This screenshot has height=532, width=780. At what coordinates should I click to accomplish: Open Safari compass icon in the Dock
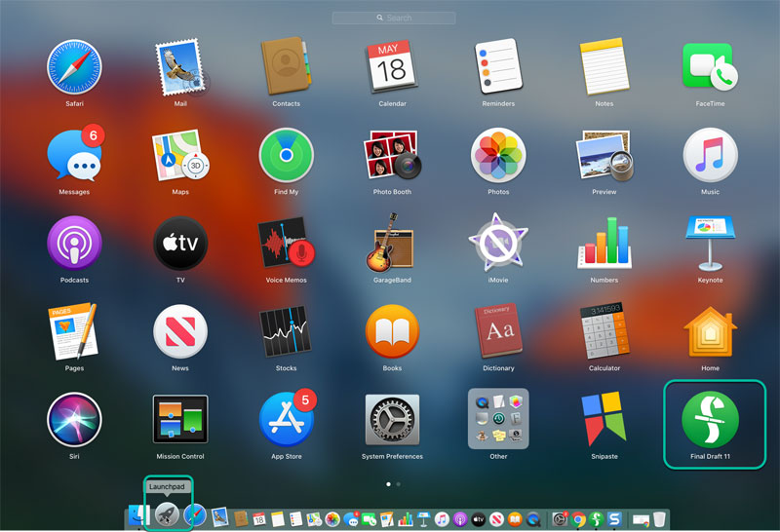tap(195, 516)
